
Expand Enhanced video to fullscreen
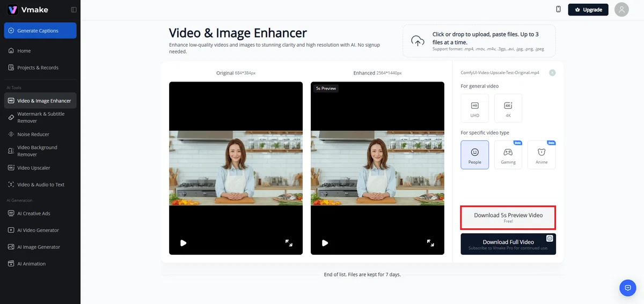coord(430,243)
